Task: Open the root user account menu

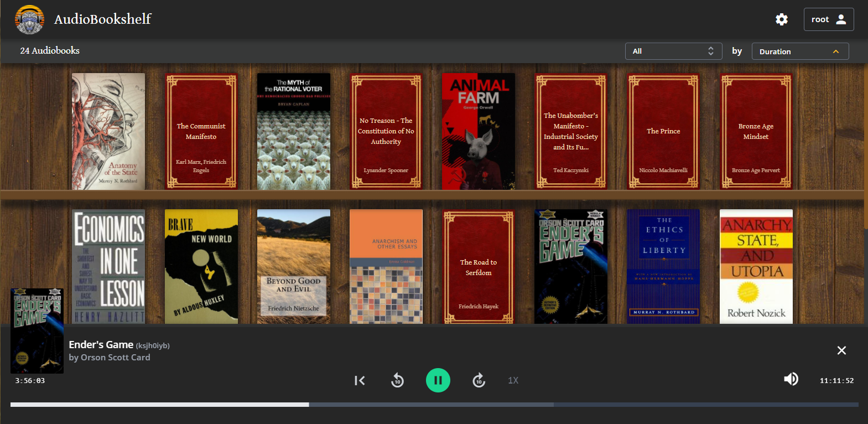Action: click(x=828, y=19)
